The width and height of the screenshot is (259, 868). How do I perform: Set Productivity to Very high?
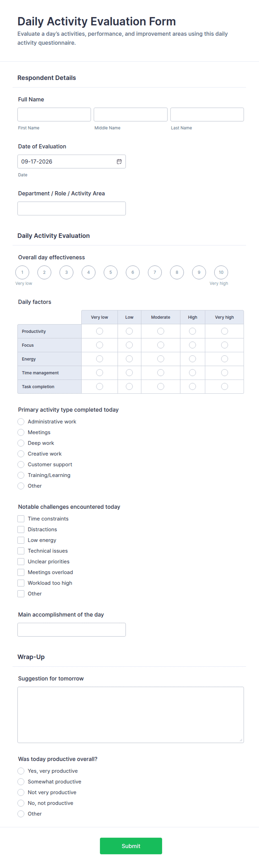[225, 331]
